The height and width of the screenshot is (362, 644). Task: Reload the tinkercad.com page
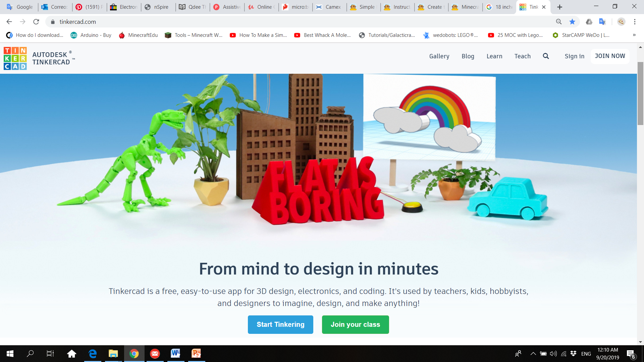click(x=36, y=21)
